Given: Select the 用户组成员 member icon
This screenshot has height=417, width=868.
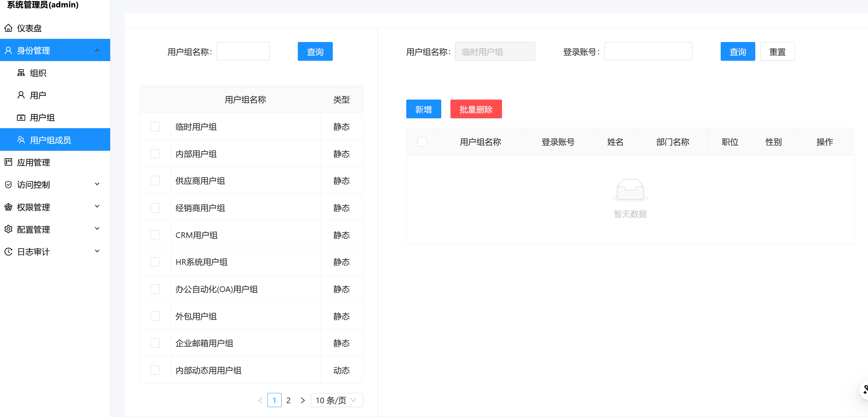Looking at the screenshot, I should click(21, 139).
